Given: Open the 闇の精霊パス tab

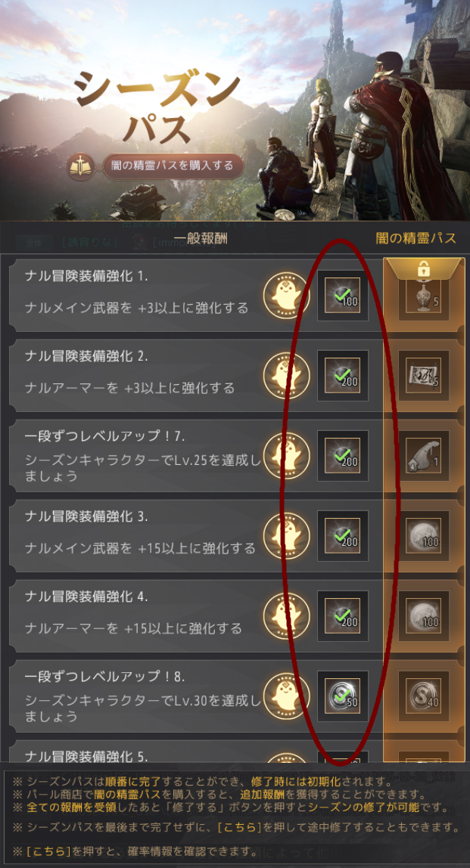Looking at the screenshot, I should [416, 239].
